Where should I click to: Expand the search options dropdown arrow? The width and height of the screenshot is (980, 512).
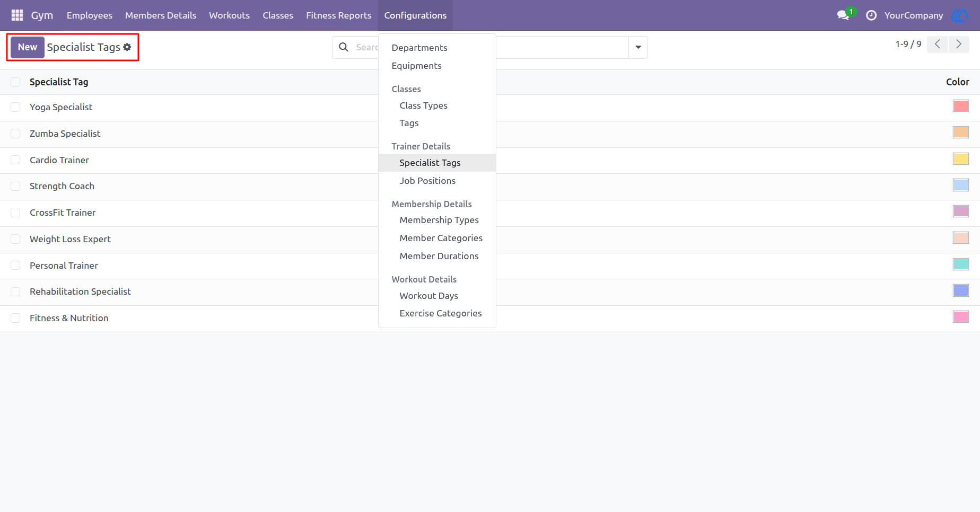[638, 47]
